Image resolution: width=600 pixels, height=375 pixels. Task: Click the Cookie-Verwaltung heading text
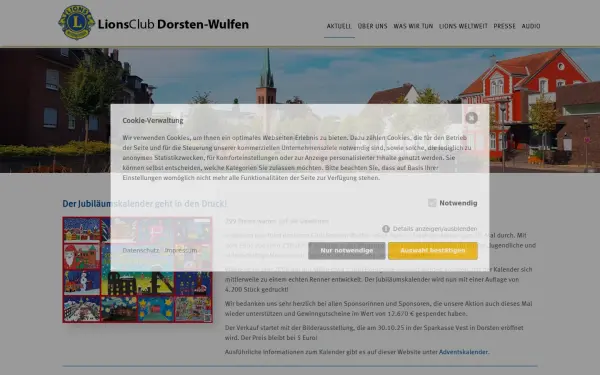tap(153, 120)
